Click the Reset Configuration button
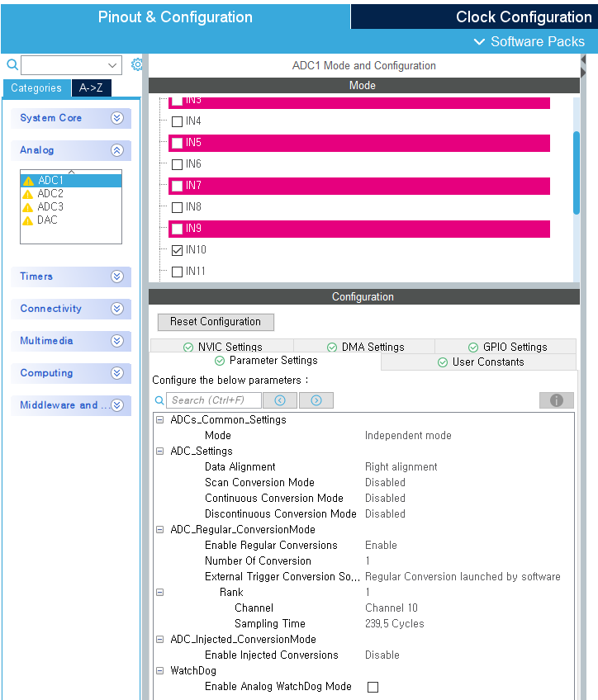598x700 pixels. 216,322
